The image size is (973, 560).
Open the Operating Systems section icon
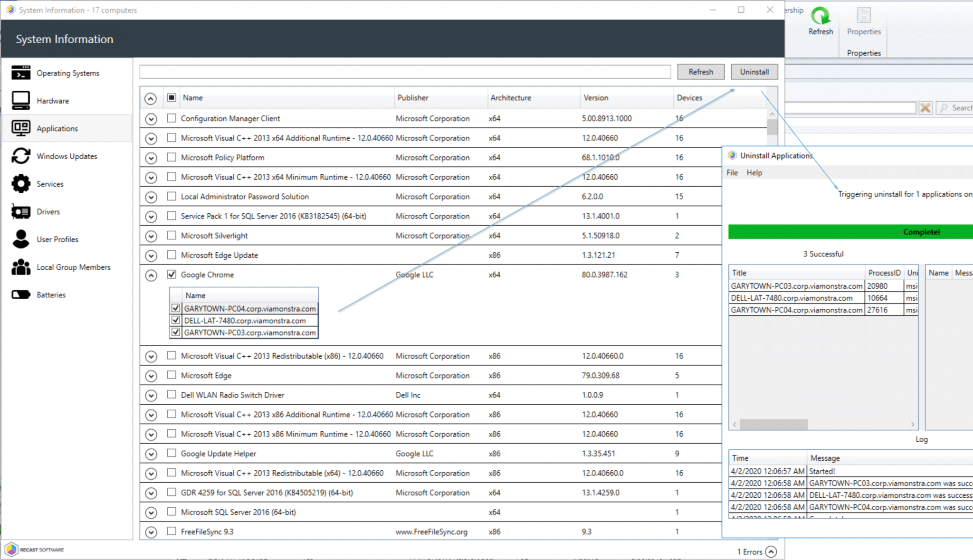pyautogui.click(x=21, y=73)
